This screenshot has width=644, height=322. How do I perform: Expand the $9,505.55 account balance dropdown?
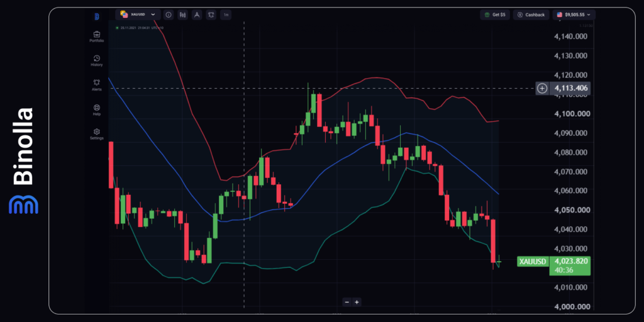coord(574,15)
